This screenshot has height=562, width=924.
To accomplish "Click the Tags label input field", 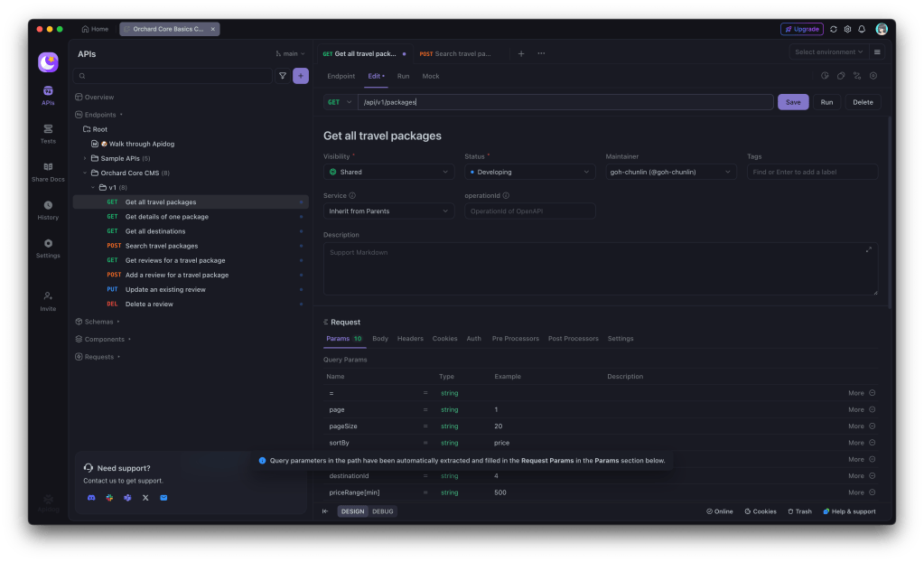I will tap(812, 172).
